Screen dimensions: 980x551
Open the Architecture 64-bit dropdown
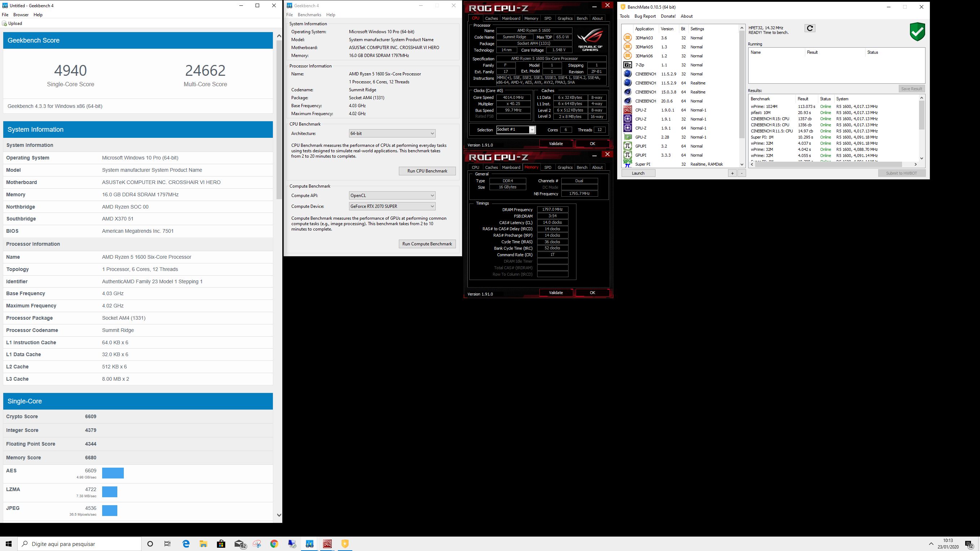[392, 134]
